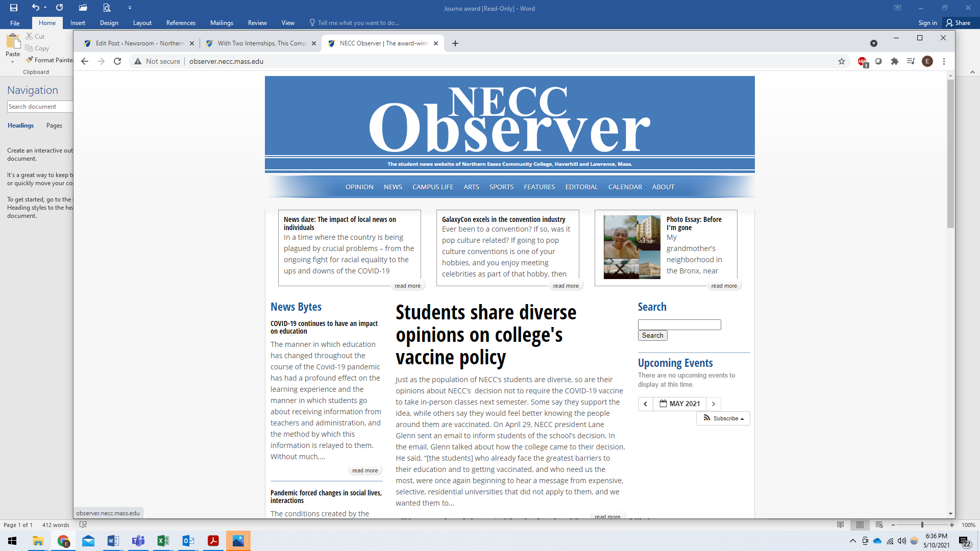This screenshot has width=980, height=551.
Task: Click read more under GalaxyCon article
Action: [x=566, y=286]
